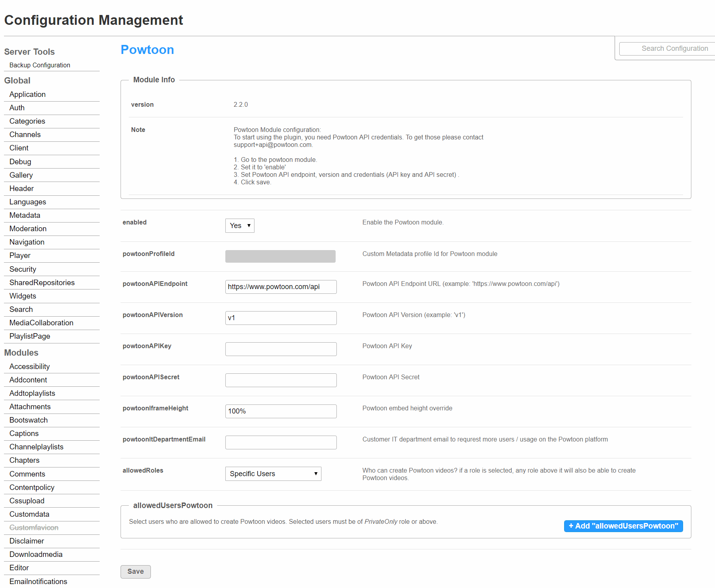Open the Search sidebar link
Screen dimensions: 715x588
coord(21,310)
